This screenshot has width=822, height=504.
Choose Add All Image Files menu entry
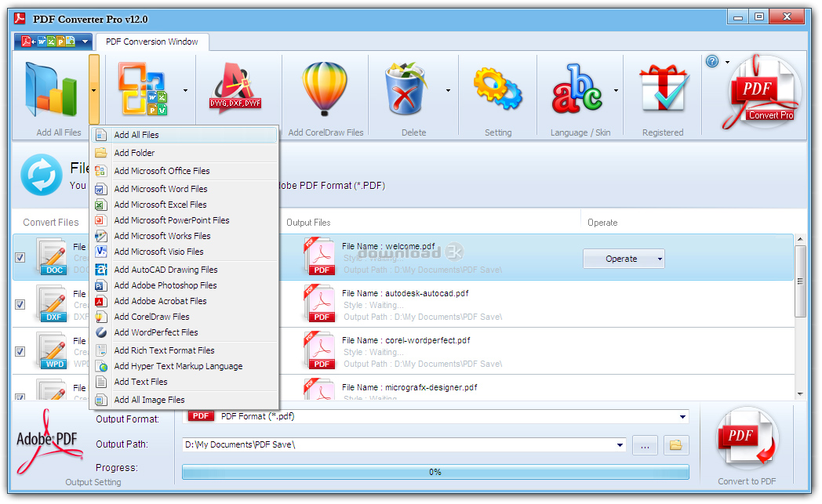point(184,400)
